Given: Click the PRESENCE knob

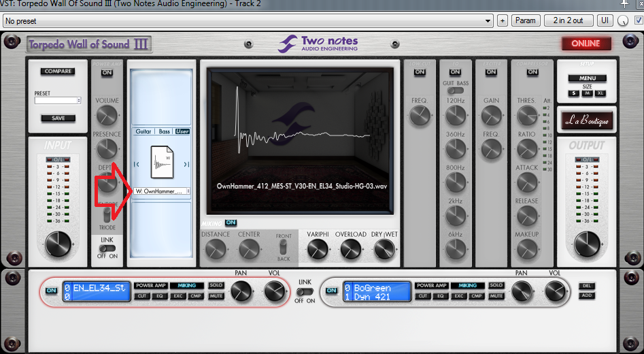Looking at the screenshot, I should click(107, 149).
